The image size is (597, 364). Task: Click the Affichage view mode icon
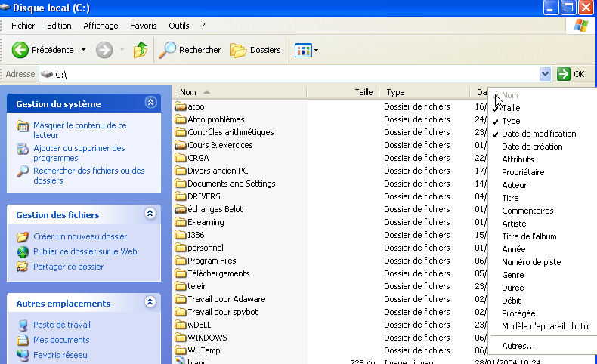303,50
